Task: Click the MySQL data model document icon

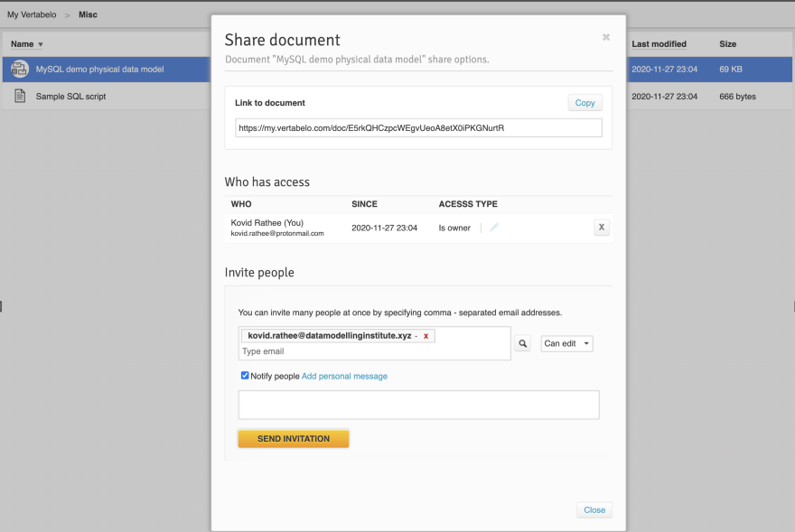Action: click(x=20, y=69)
